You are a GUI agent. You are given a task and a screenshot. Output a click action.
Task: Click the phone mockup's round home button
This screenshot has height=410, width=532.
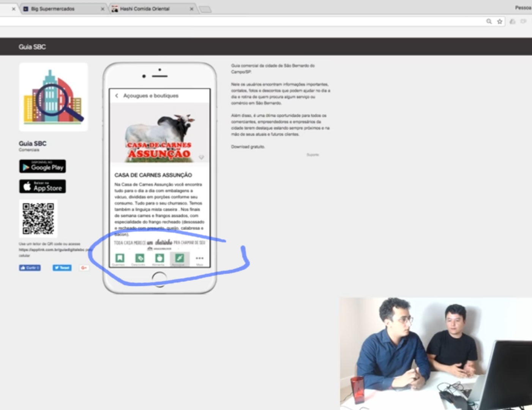[x=159, y=279]
